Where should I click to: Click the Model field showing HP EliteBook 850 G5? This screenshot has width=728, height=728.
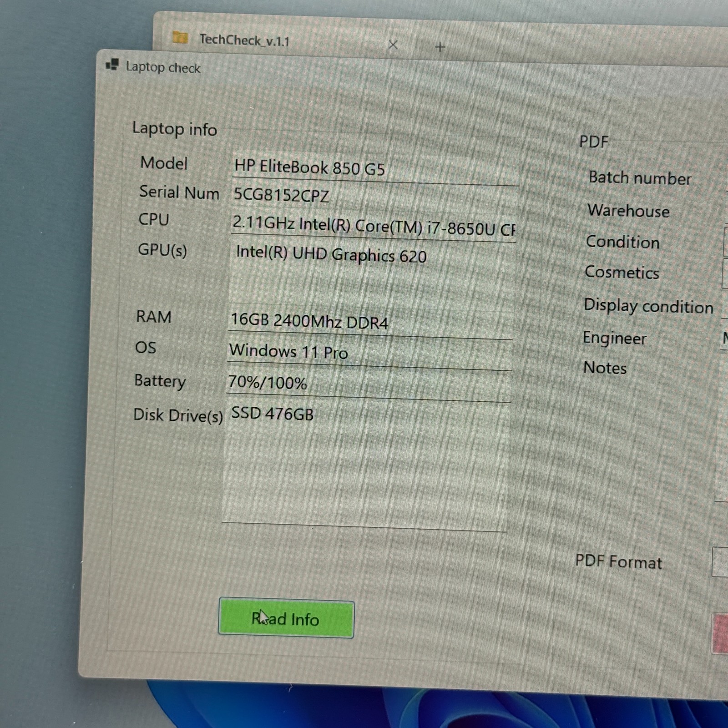pyautogui.click(x=375, y=168)
